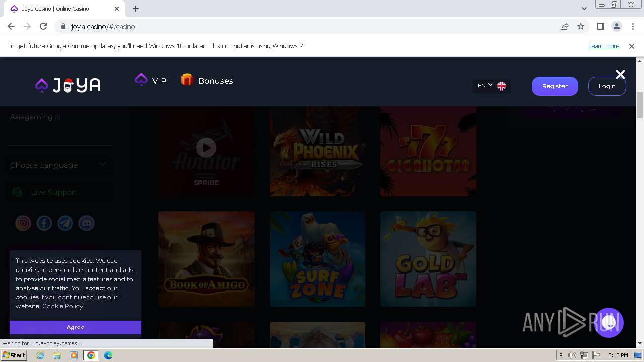644x362 pixels.
Task: Switch to Chrome taskbar icon
Action: click(91, 355)
